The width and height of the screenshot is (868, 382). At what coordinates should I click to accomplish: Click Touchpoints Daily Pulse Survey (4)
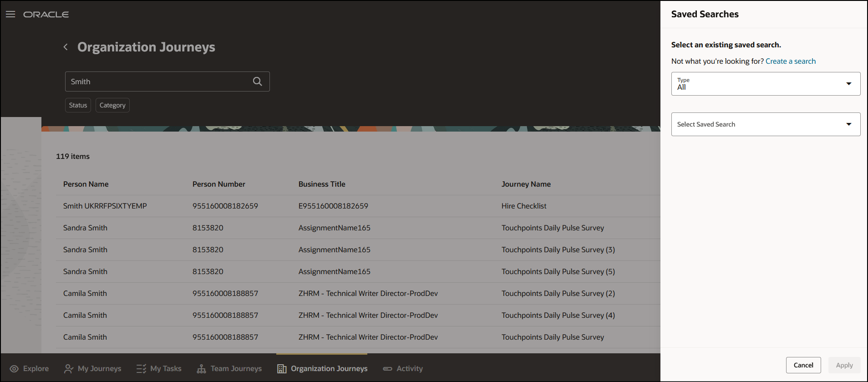(558, 315)
